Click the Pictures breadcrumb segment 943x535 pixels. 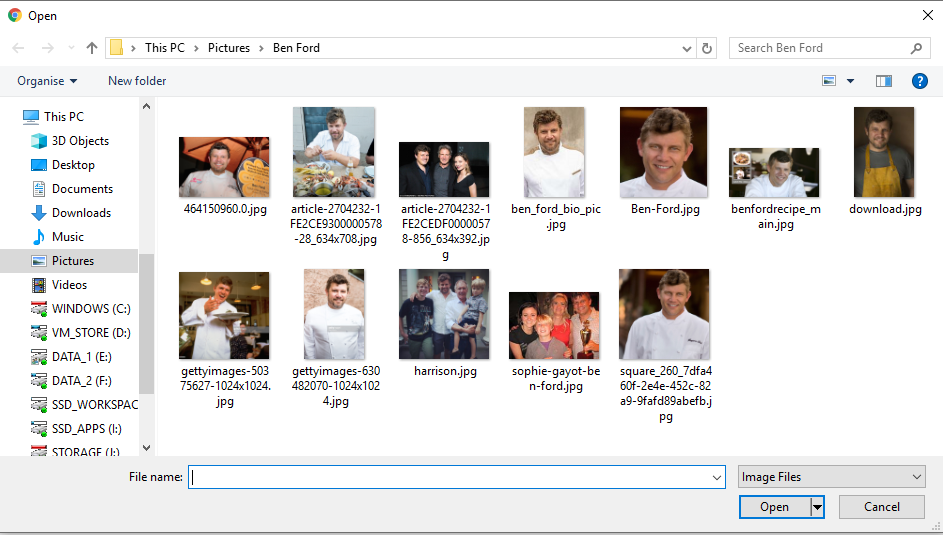[x=228, y=48]
